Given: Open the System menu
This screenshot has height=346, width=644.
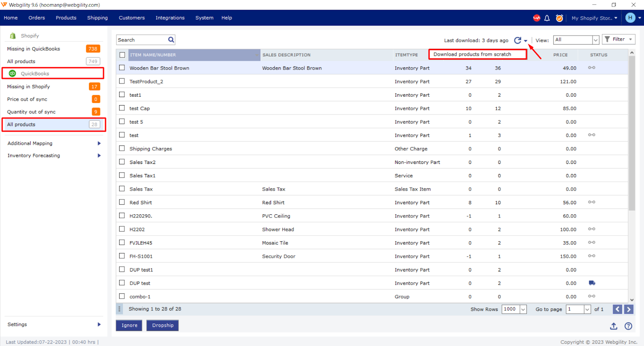Looking at the screenshot, I should (x=204, y=18).
